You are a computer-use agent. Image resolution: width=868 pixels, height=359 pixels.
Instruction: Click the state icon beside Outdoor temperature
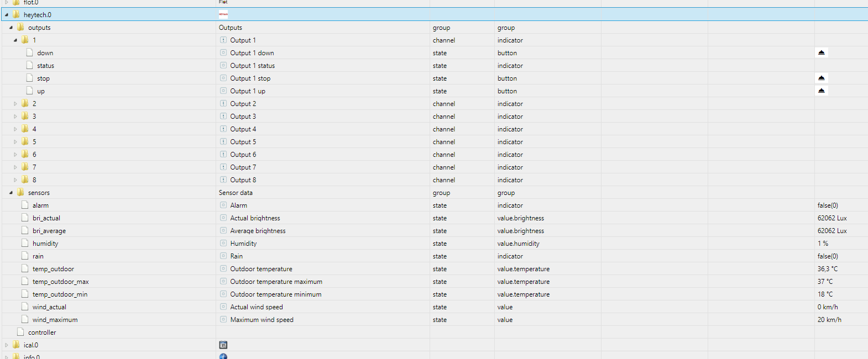click(223, 269)
